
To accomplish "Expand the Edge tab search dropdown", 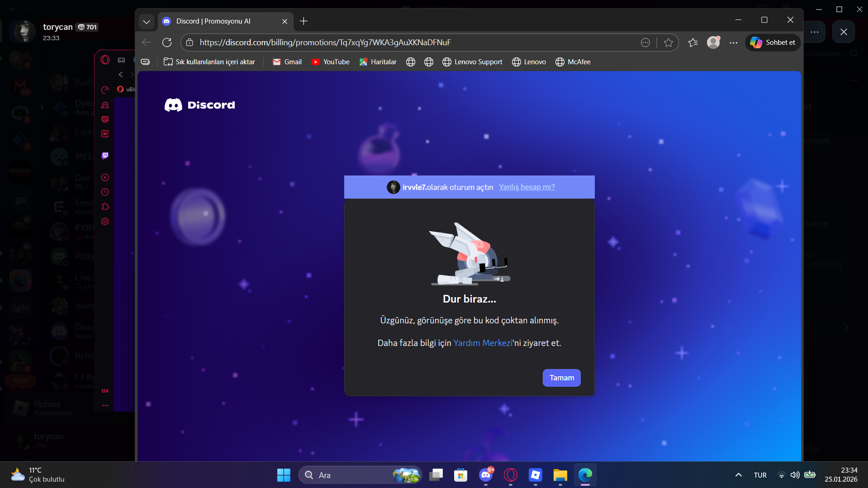I will [146, 21].
